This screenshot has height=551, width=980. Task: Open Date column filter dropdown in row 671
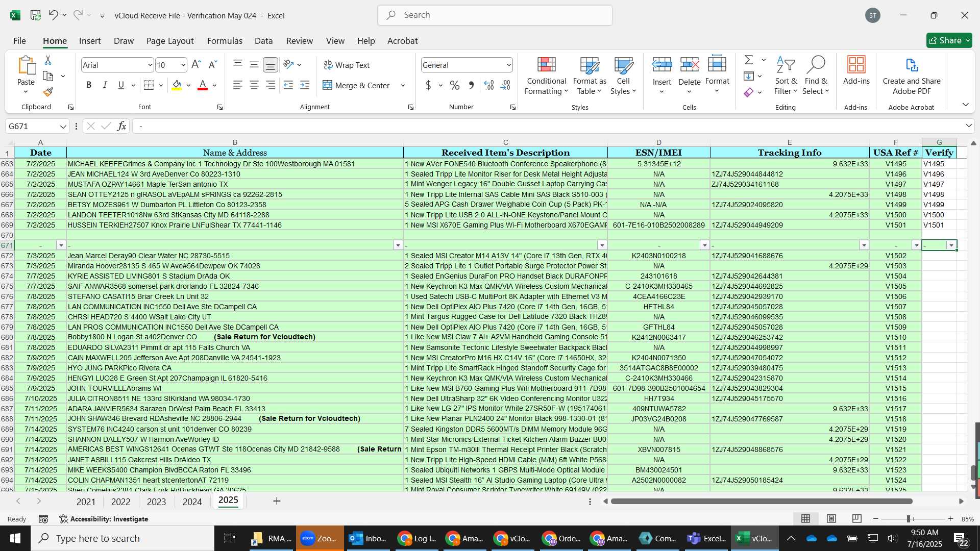tap(61, 245)
